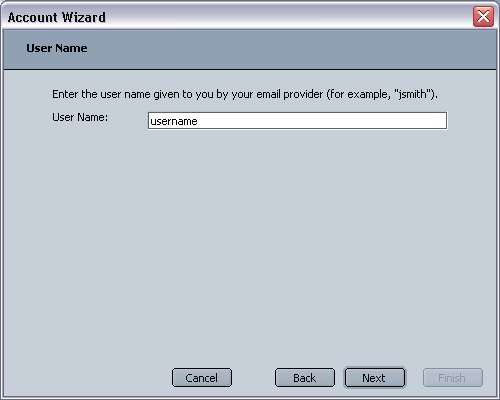Click the Next button
This screenshot has height=400, width=500.
click(374, 378)
